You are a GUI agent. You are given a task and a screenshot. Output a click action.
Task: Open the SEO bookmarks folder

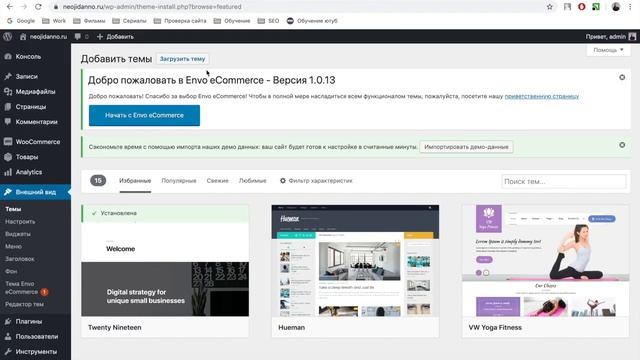pyautogui.click(x=268, y=21)
